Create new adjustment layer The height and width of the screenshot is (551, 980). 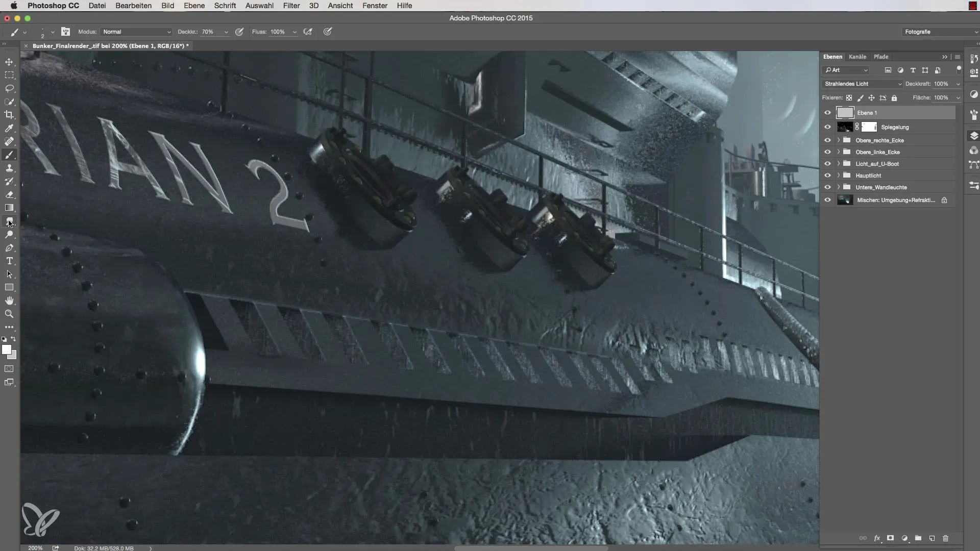904,538
